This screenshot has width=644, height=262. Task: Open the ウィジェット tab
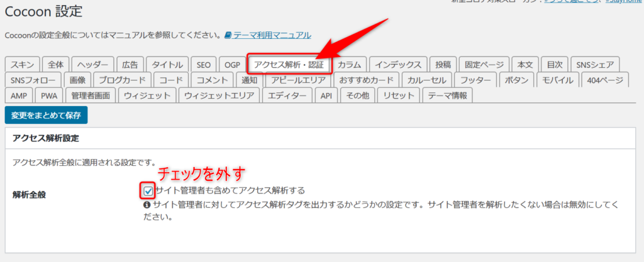click(x=147, y=96)
